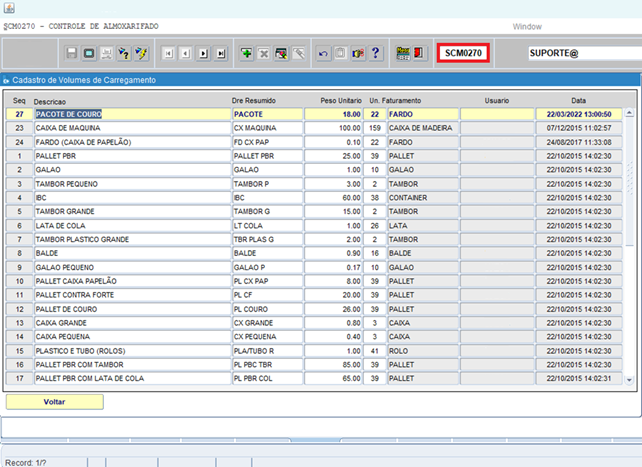
Task: Click the edit record icon with pencil
Action: [281, 53]
